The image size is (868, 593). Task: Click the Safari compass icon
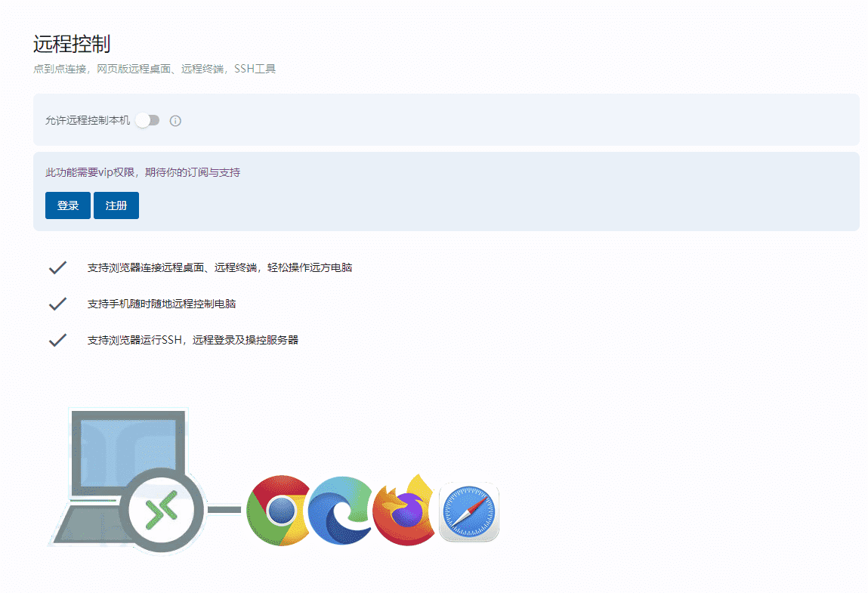469,511
